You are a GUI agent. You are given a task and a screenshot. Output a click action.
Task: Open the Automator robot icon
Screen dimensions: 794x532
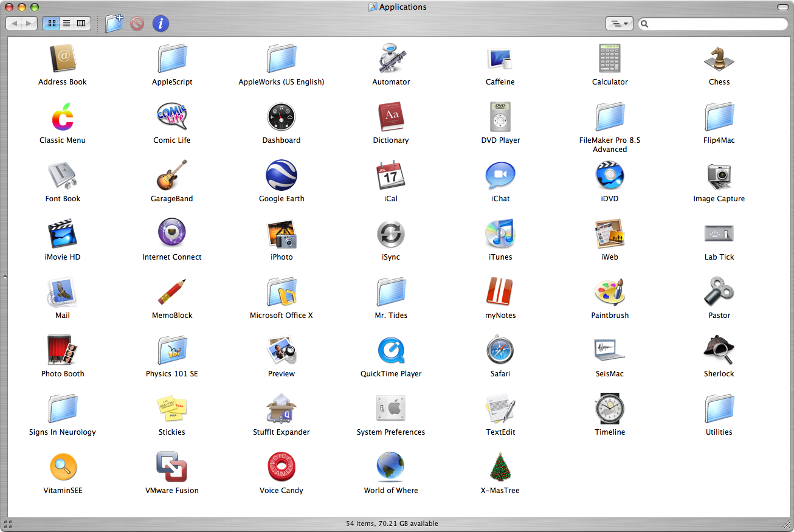(x=391, y=59)
